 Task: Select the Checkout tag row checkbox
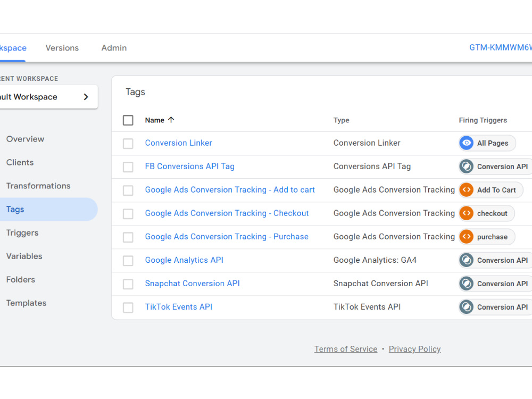(128, 214)
